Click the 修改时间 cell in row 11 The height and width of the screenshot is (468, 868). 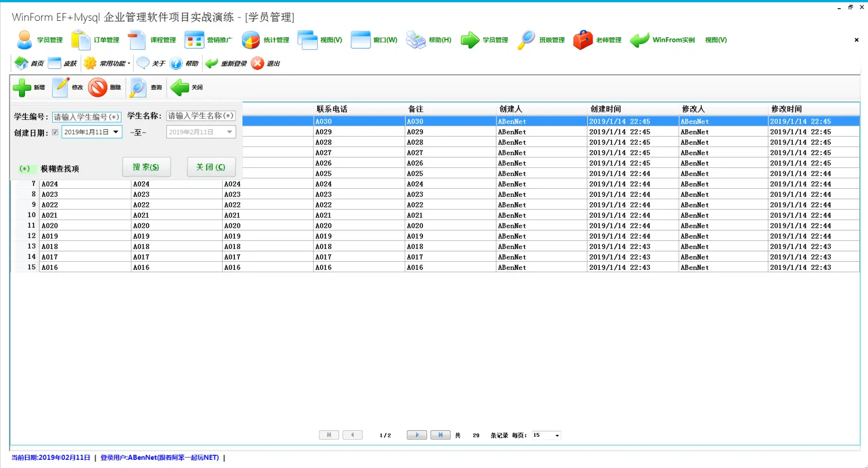pos(814,226)
